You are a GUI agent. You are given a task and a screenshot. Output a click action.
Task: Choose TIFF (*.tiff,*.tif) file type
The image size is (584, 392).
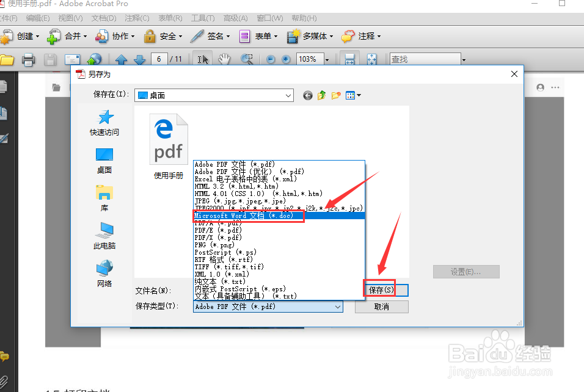279,267
